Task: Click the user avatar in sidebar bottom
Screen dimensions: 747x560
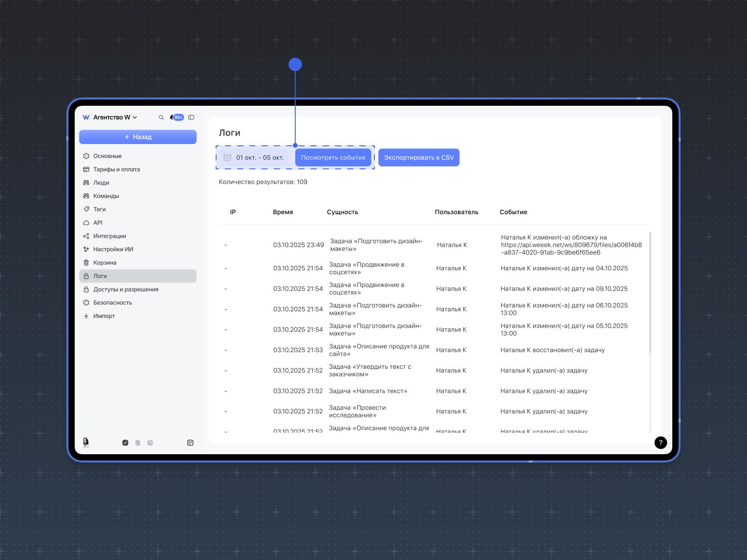Action: (x=86, y=442)
